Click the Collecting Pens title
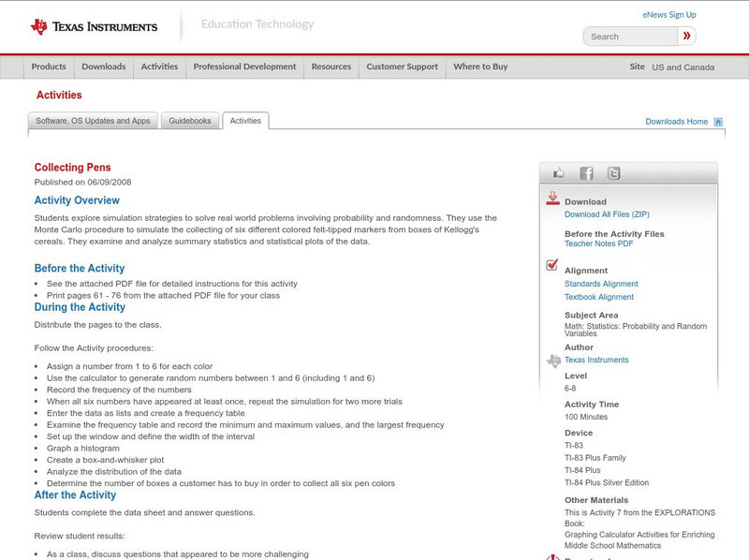This screenshot has width=749, height=560. coord(73,168)
